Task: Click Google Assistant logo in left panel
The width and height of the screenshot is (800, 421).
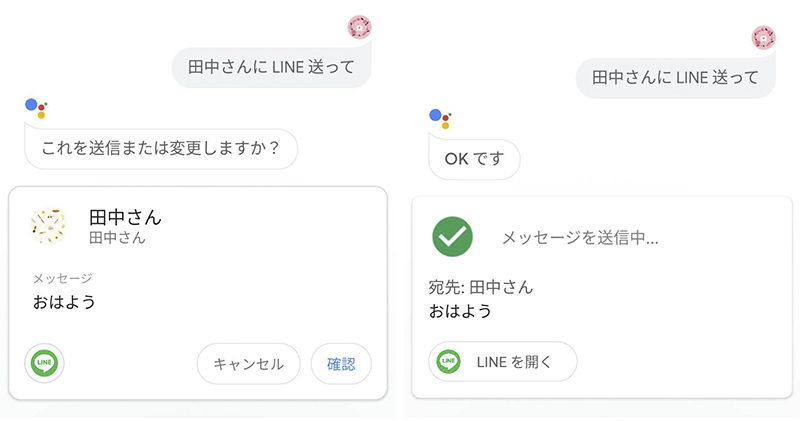Action: pos(37,108)
